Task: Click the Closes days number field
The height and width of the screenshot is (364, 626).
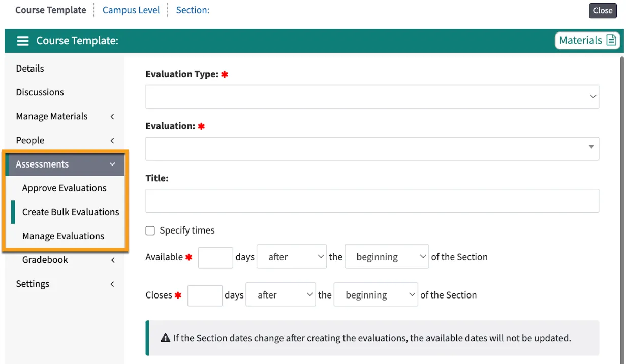Action: [x=205, y=295]
